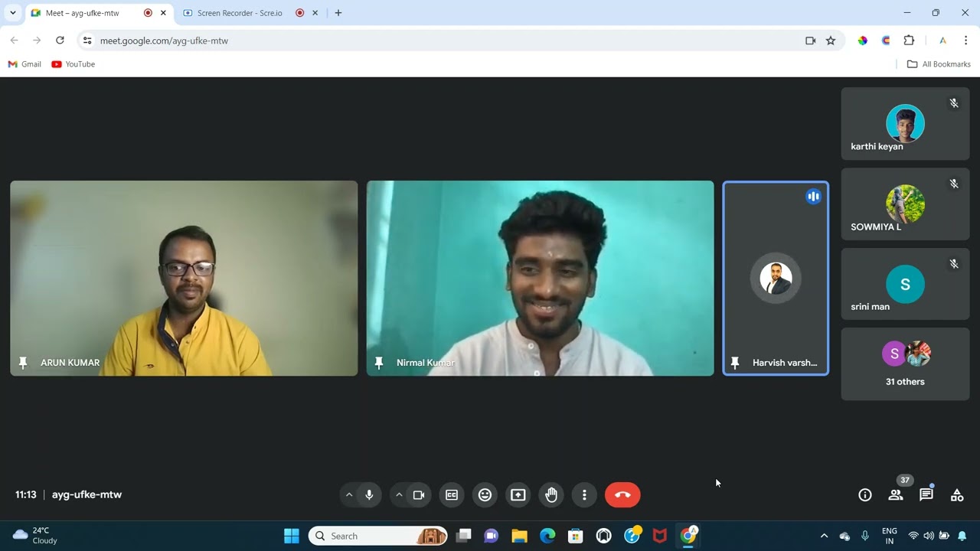Open meeting details info icon
The width and height of the screenshot is (980, 551).
click(865, 495)
